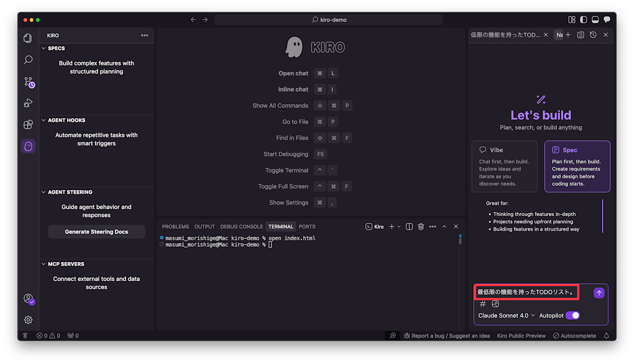
Task: Start a new chat session with plus
Action: [568, 35]
